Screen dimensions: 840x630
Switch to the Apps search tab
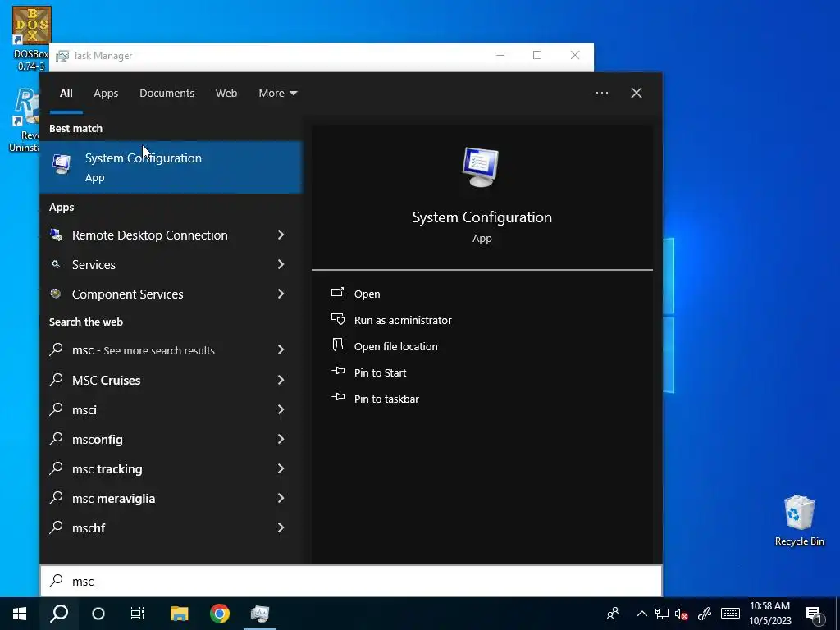click(106, 94)
